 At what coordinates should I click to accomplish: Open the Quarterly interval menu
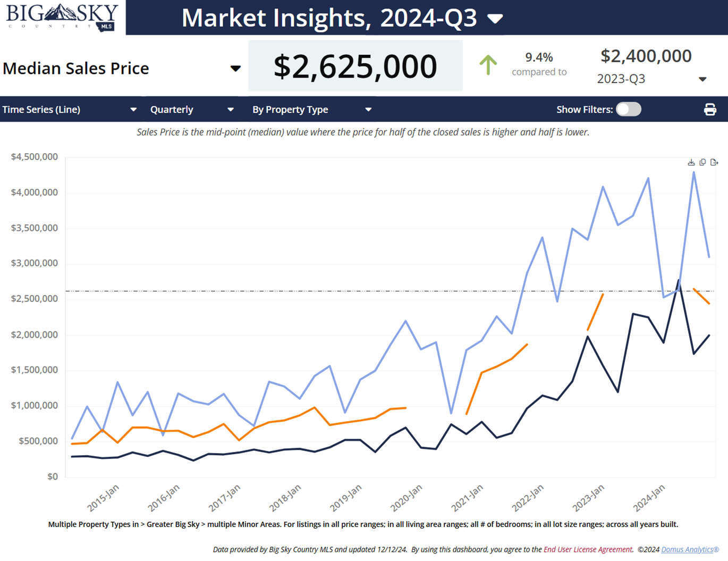(230, 110)
